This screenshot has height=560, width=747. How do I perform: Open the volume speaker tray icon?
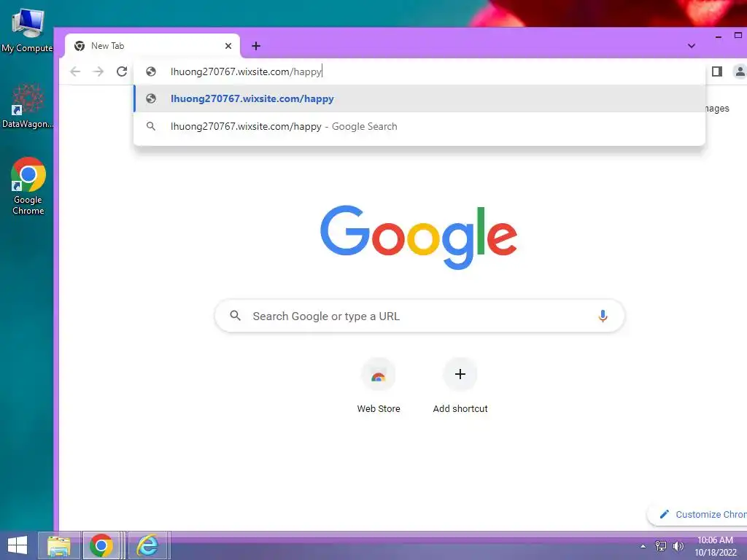[x=678, y=546]
